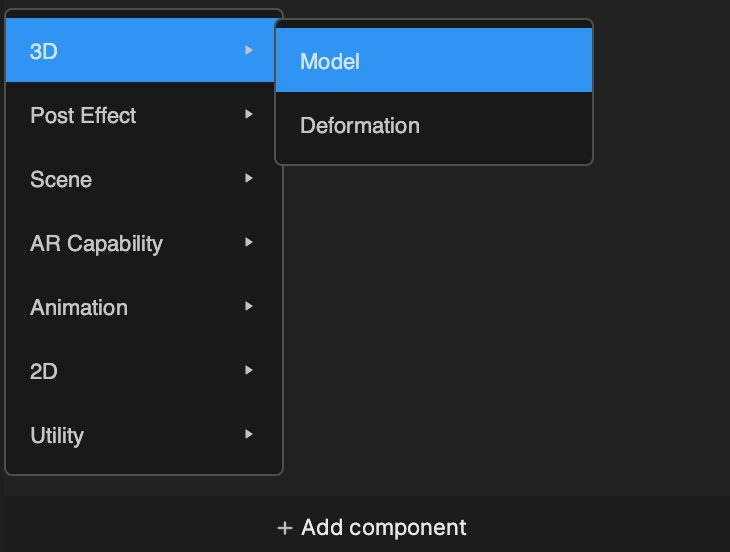The height and width of the screenshot is (552, 730).
Task: Expand the AR Capability submenu arrow
Action: click(x=249, y=242)
